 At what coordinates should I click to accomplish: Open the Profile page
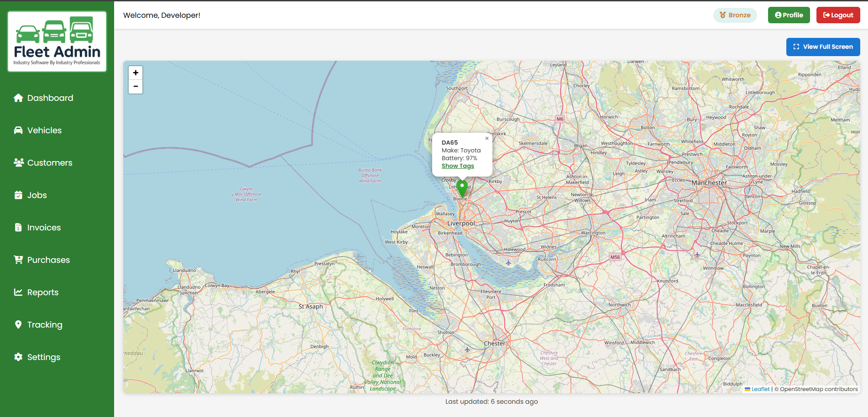click(x=789, y=15)
